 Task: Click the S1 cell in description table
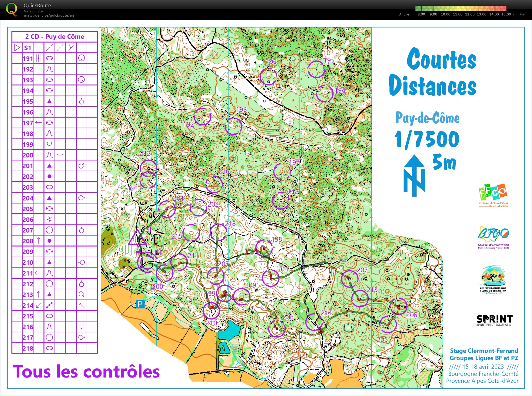tap(28, 48)
